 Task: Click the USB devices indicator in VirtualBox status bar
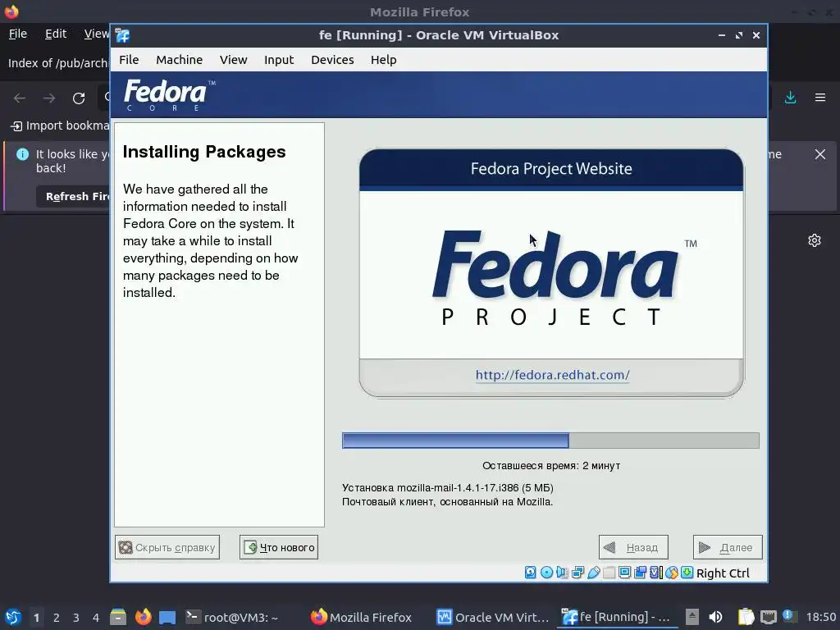[594, 573]
